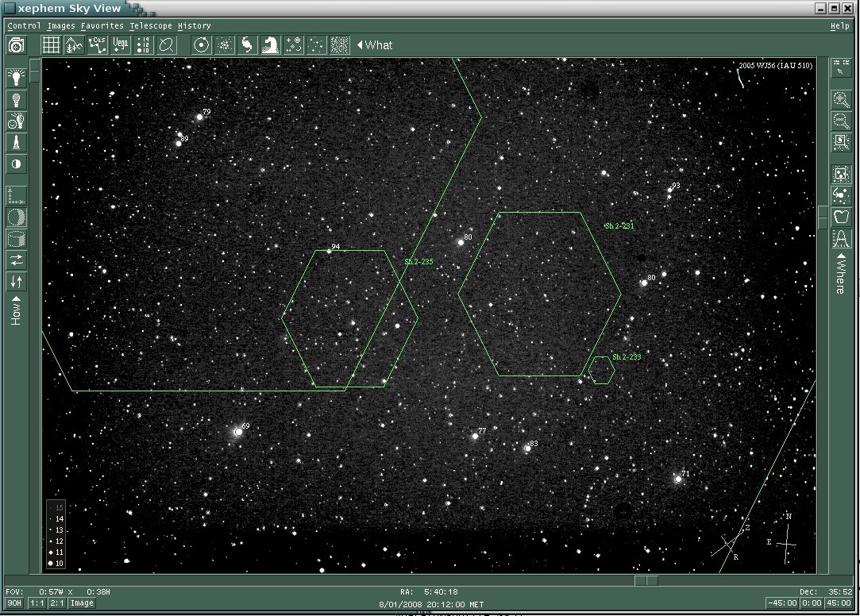Viewport: 860px width, 616px height.
Task: Toggle the coordinate grid overlay
Action: (x=51, y=45)
